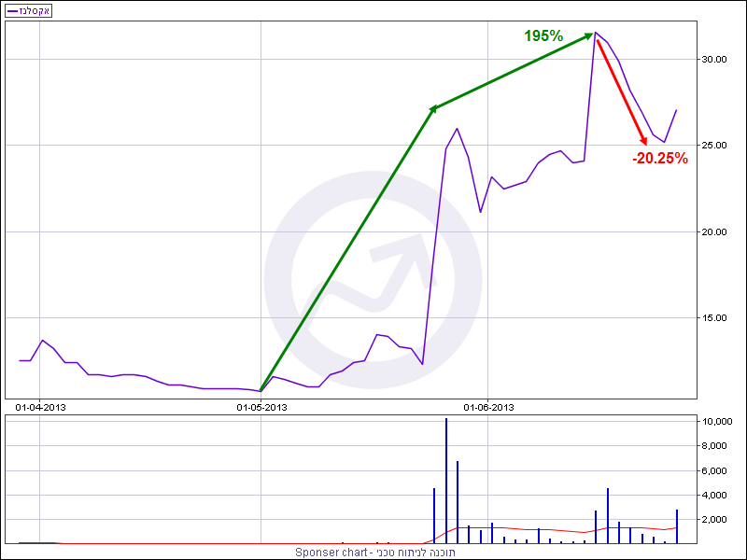
Task: Click the green 195% gain label
Action: click(x=543, y=36)
